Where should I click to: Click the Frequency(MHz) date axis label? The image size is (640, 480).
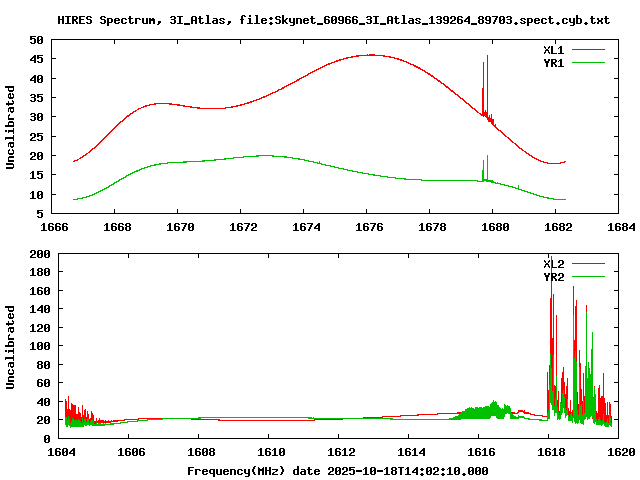[x=338, y=470]
